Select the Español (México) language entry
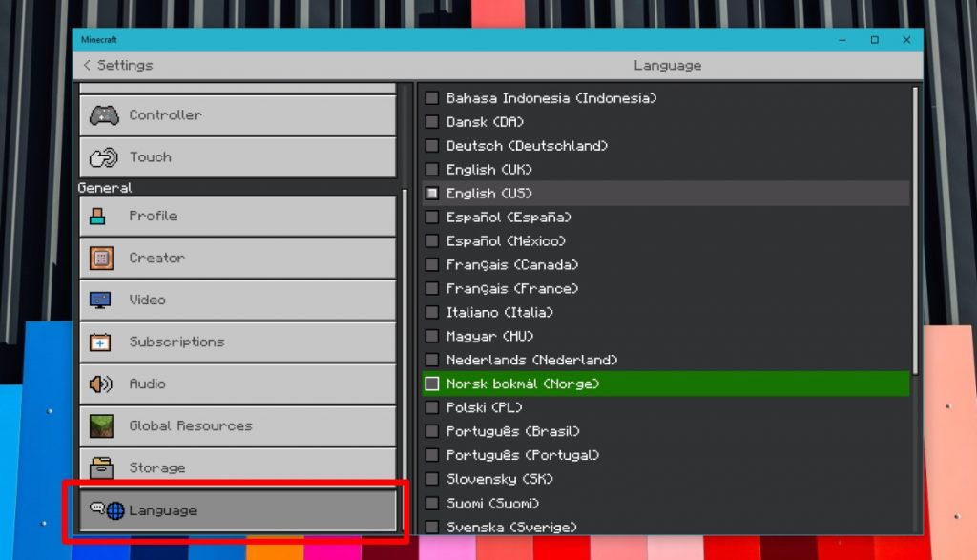The image size is (977, 560). point(504,240)
